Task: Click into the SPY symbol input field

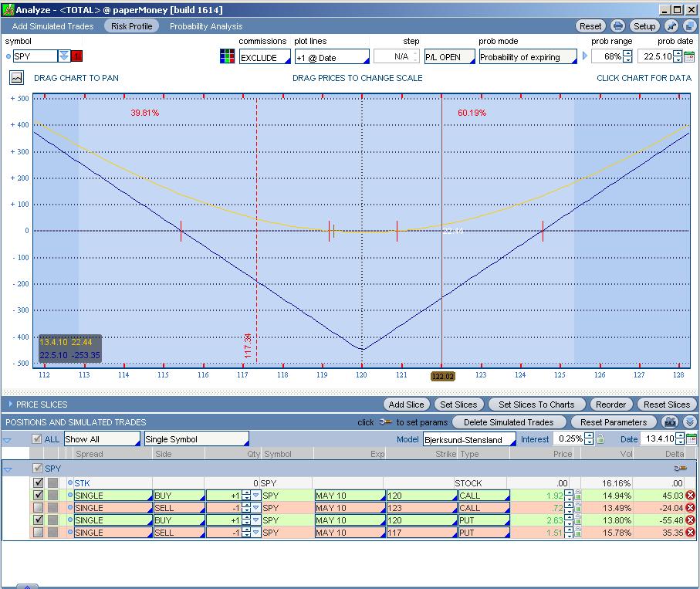Action: pyautogui.click(x=35, y=56)
